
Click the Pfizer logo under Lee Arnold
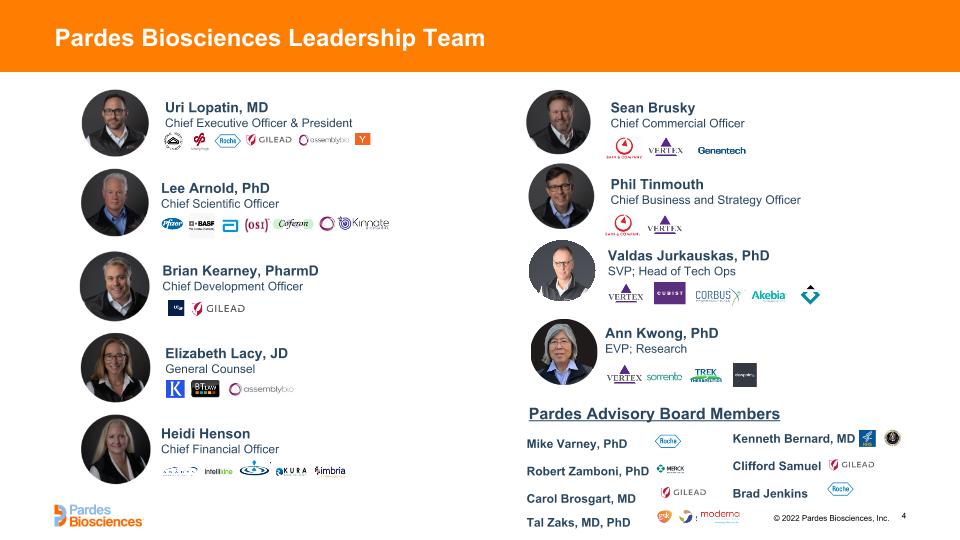(172, 223)
